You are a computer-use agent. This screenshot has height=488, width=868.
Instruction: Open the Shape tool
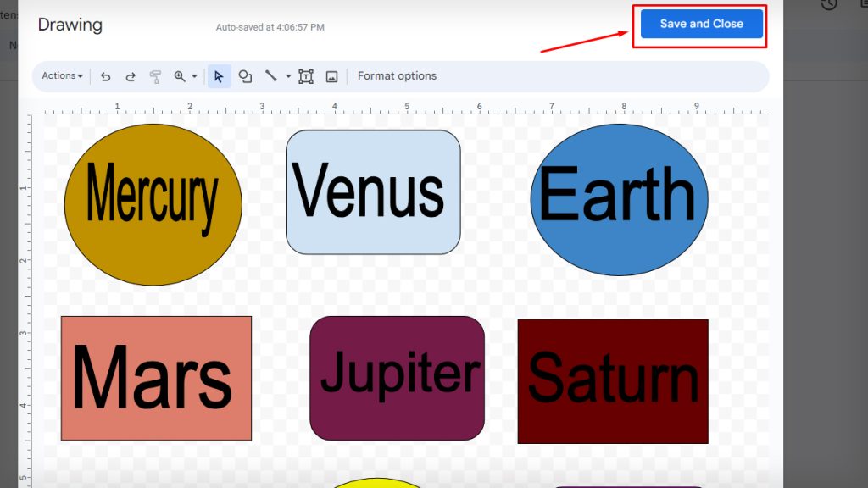click(245, 76)
